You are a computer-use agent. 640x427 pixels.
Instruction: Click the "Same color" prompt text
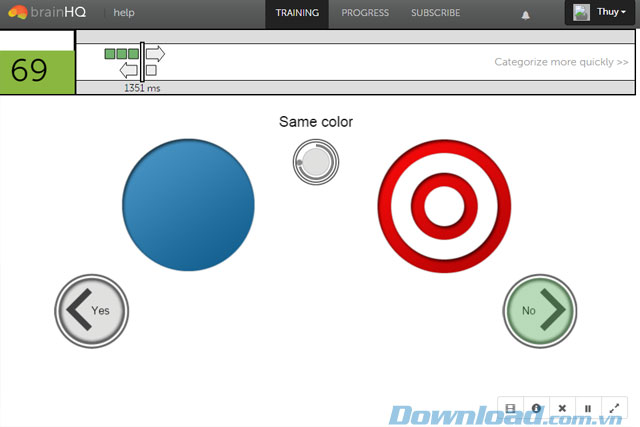click(x=316, y=122)
